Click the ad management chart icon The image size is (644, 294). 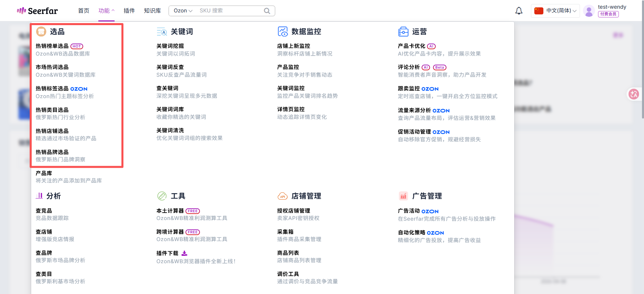point(403,196)
